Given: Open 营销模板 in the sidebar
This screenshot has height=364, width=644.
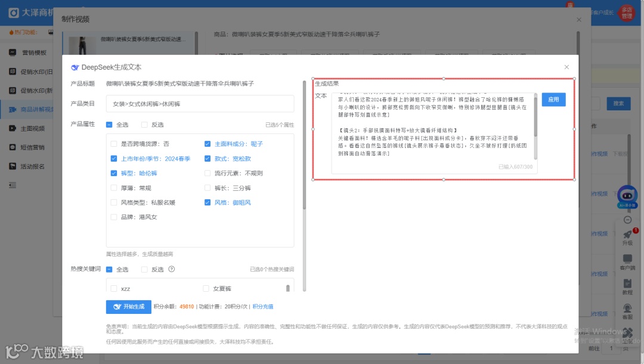Looking at the screenshot, I should (34, 53).
